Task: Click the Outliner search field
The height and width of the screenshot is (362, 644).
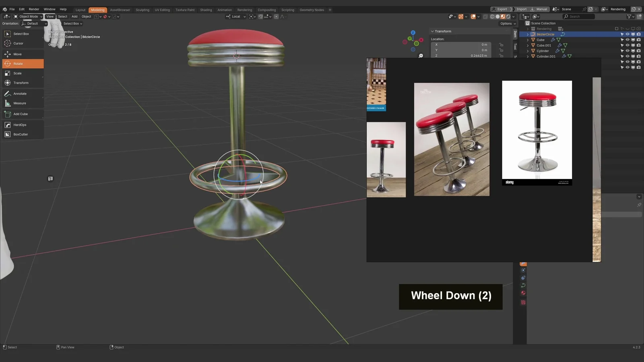Action: [x=579, y=16]
